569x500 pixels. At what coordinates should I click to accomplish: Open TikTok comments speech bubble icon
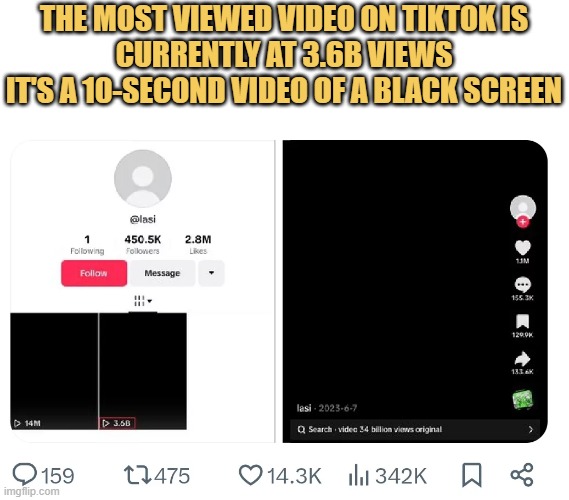[523, 284]
